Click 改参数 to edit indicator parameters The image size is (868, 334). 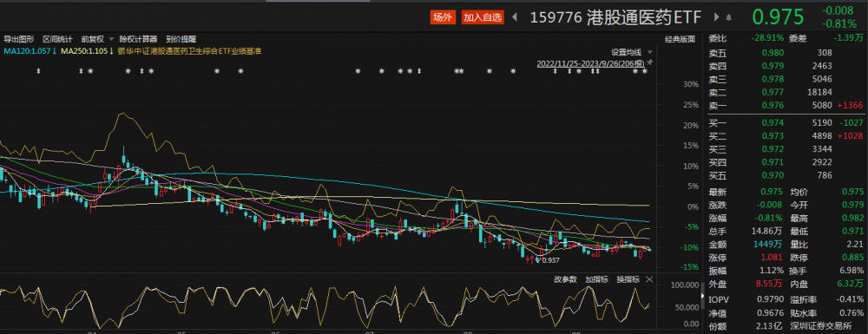pos(566,279)
